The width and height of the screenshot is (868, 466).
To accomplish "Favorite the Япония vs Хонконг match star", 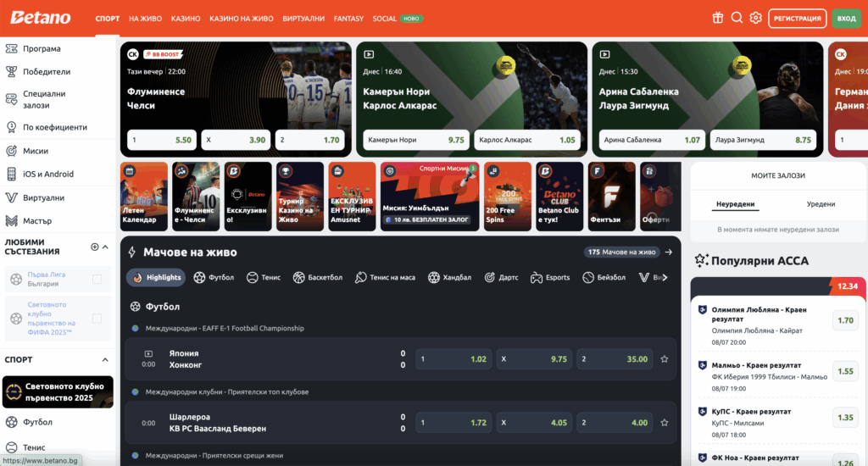I will click(665, 359).
